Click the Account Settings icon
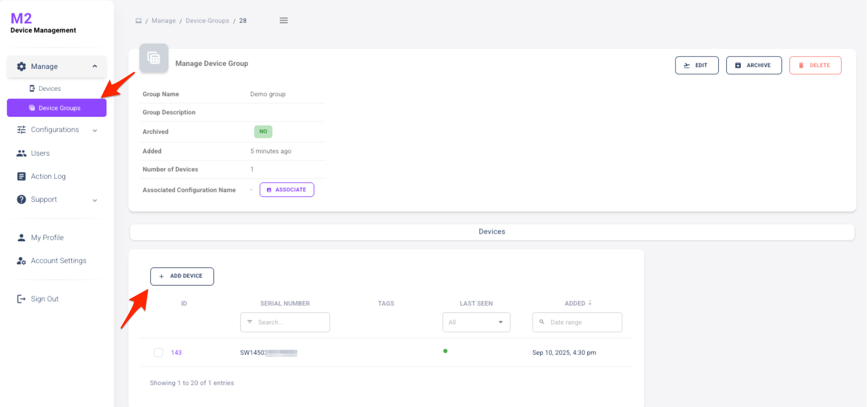Screen dimensions: 868x407 (21, 261)
